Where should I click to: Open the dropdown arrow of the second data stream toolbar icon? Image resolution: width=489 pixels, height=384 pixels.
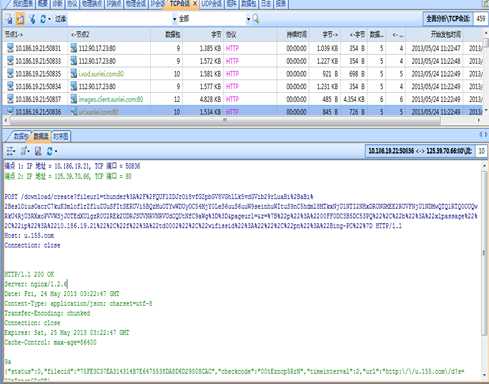click(x=29, y=152)
